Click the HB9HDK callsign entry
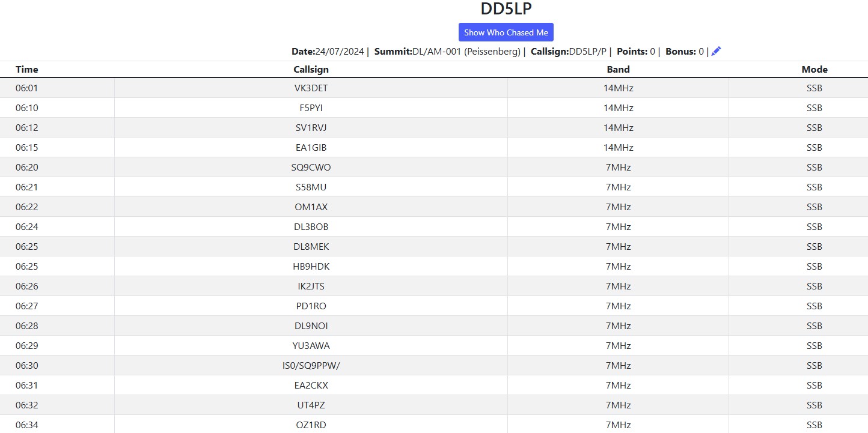This screenshot has width=868, height=433. pos(311,267)
